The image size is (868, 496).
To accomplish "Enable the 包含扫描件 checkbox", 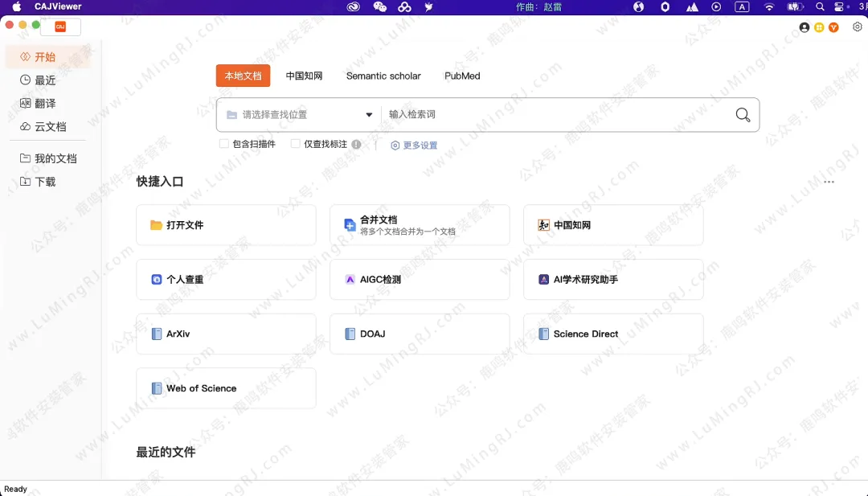I will pos(223,145).
